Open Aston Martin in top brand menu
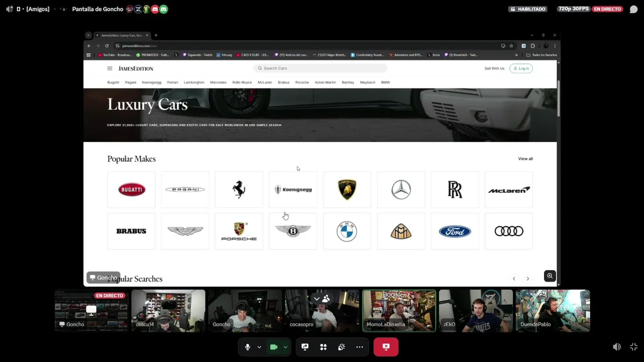Screen dimensions: 644x362 tap(325, 82)
